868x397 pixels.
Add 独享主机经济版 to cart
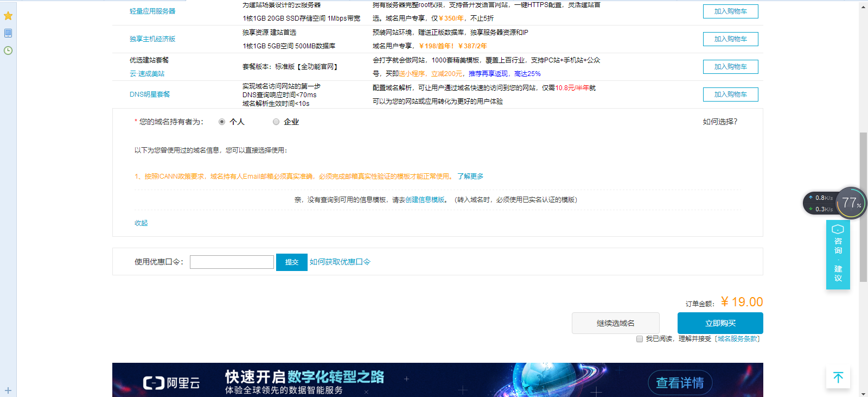pyautogui.click(x=730, y=39)
